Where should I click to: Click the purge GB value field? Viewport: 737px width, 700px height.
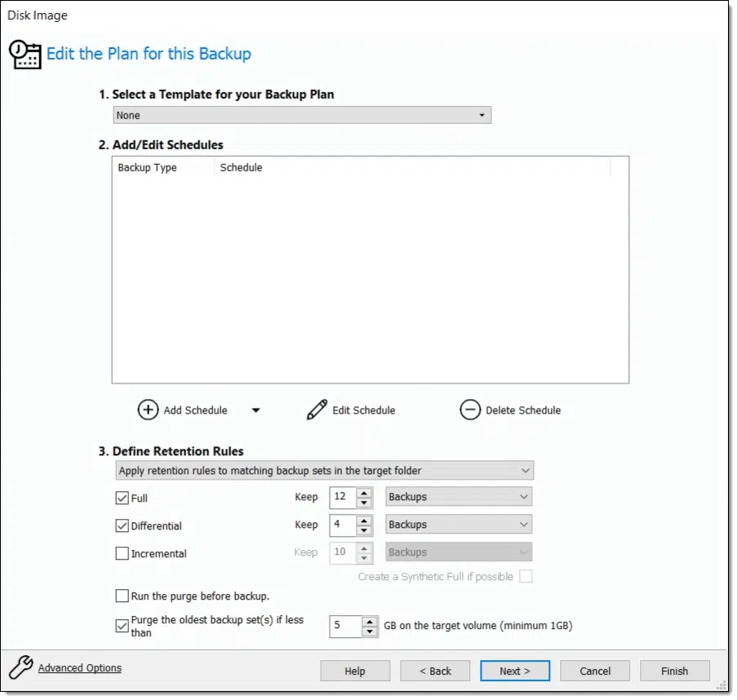point(346,627)
